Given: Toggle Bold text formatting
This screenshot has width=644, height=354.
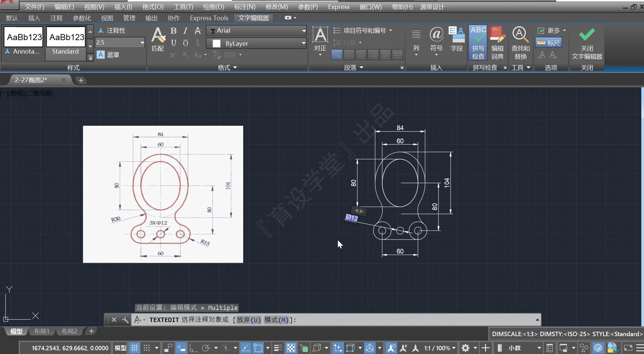Looking at the screenshot, I should point(173,31).
